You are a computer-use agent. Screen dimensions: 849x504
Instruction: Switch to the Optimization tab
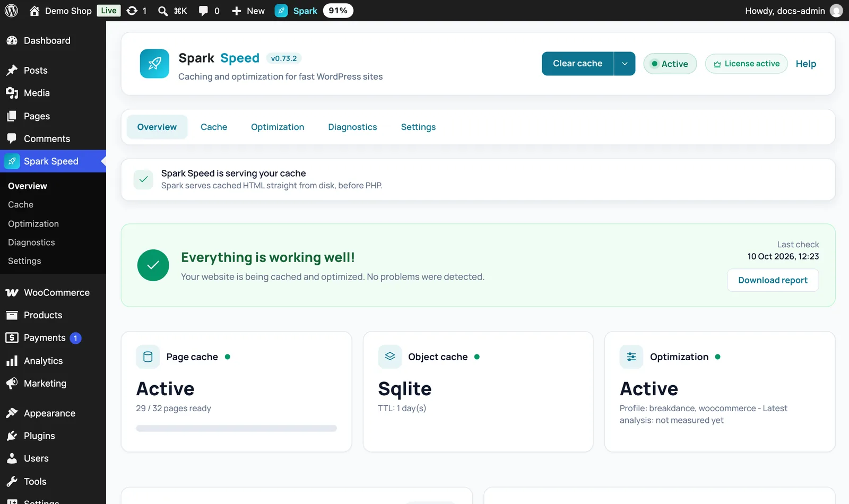[x=278, y=127]
